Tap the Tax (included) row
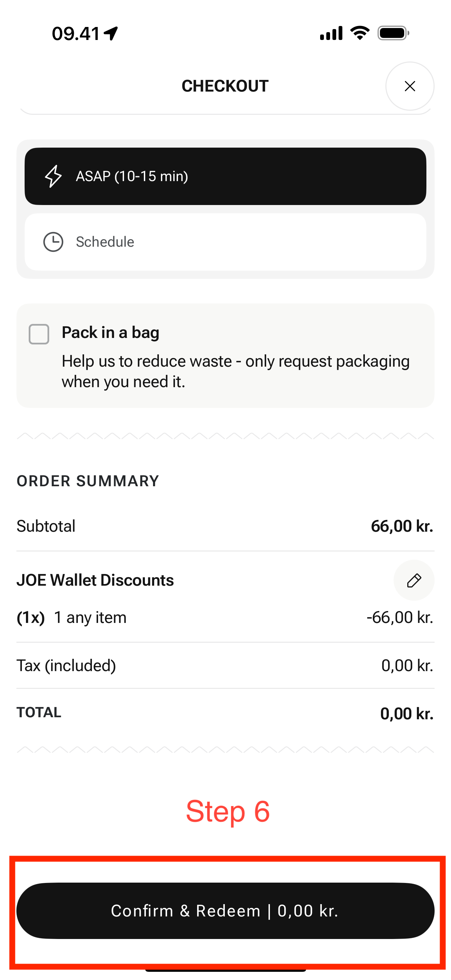Viewport: 451px width, 980px height. click(225, 665)
